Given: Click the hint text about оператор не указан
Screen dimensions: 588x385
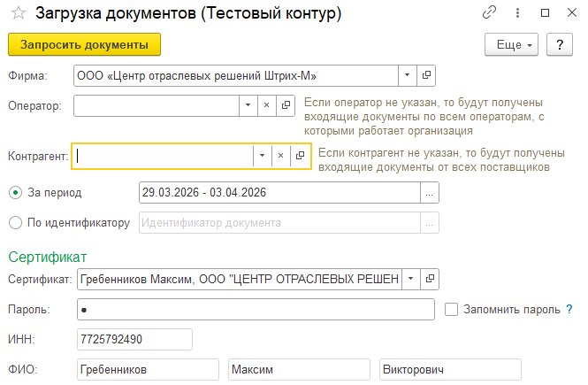Looking at the screenshot, I should [424, 116].
